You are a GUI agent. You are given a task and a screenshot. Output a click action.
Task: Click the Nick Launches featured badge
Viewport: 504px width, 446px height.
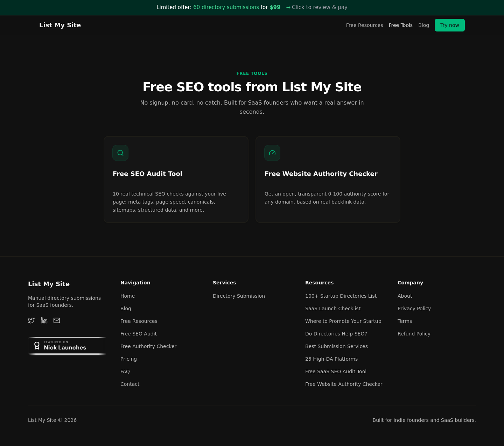point(67,346)
